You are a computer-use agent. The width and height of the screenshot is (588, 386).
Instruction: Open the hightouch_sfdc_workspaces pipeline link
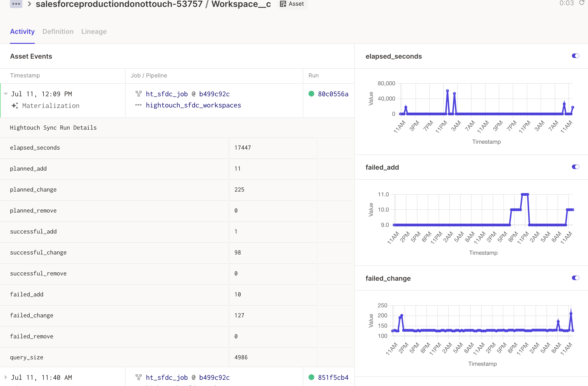click(x=193, y=105)
